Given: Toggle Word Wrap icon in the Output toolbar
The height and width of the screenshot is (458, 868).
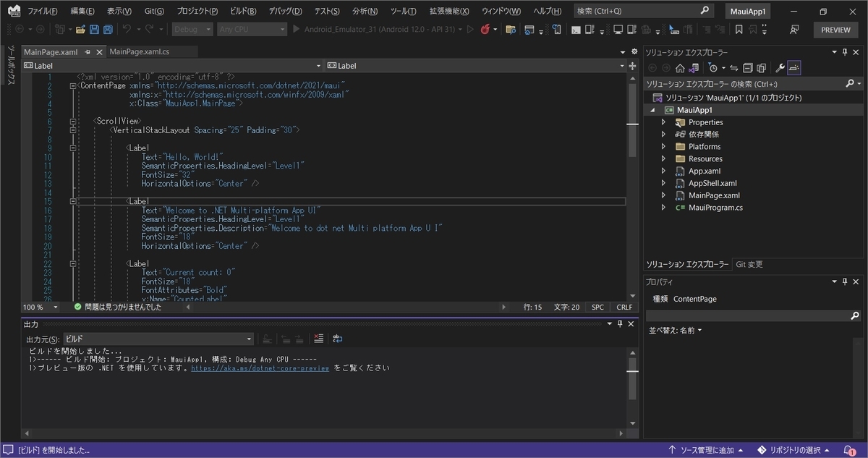Looking at the screenshot, I should tap(337, 339).
